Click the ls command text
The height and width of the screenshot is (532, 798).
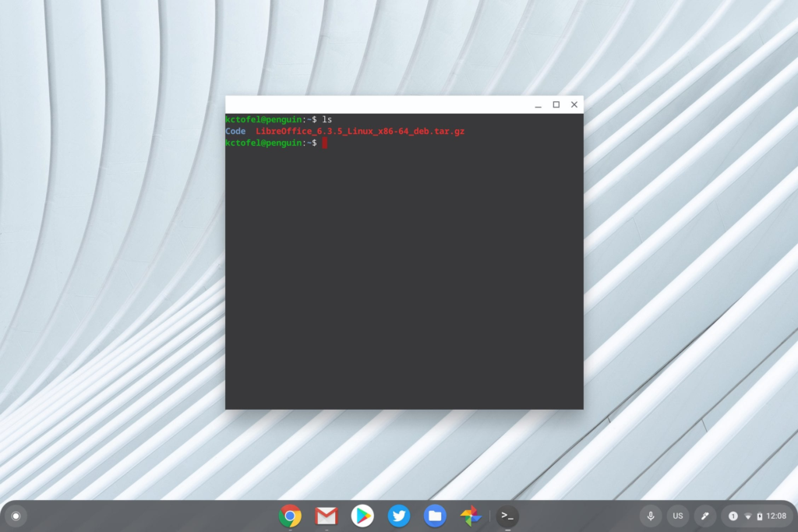point(327,119)
